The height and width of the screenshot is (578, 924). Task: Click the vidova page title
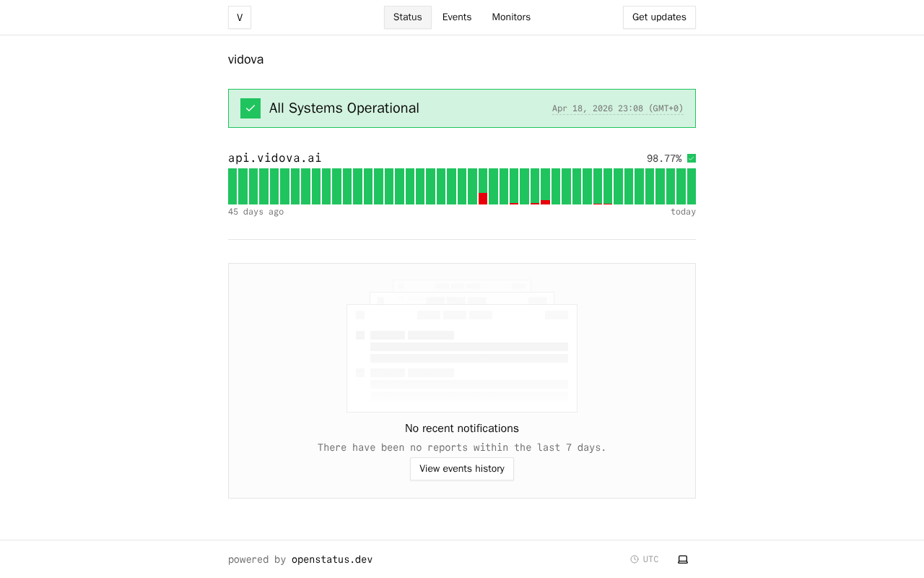tap(246, 59)
